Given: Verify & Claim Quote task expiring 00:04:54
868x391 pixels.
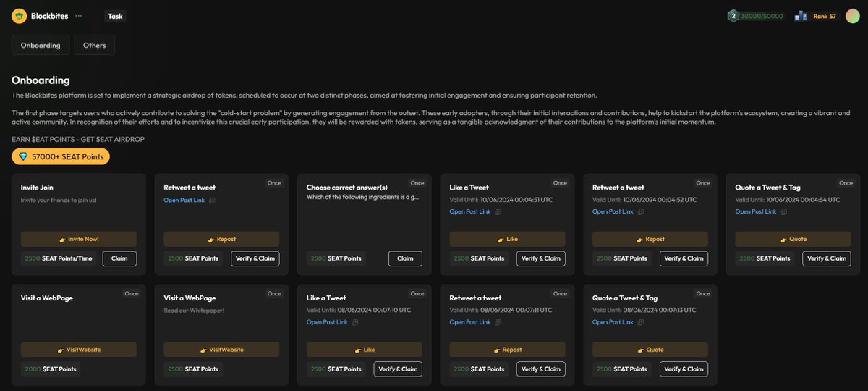Looking at the screenshot, I should pos(827,258).
